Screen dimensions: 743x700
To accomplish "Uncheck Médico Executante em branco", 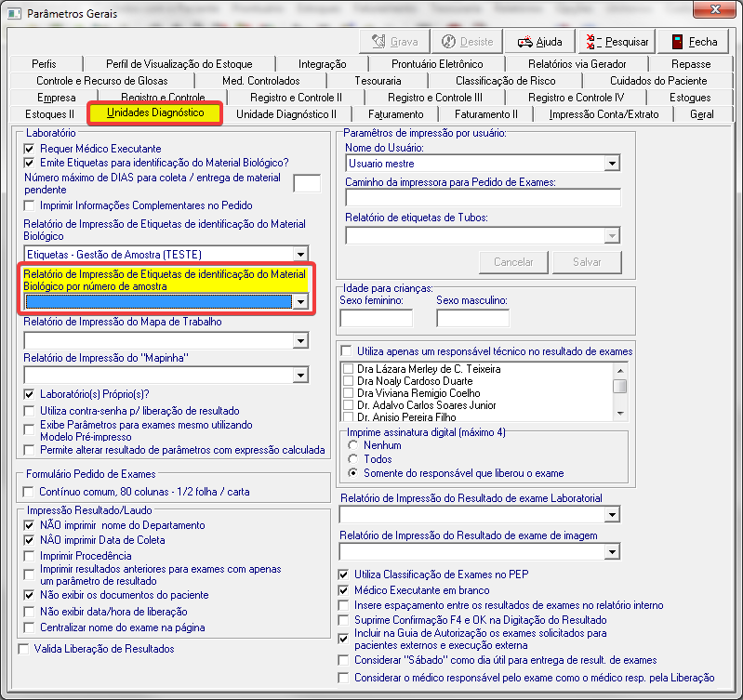I will [343, 590].
